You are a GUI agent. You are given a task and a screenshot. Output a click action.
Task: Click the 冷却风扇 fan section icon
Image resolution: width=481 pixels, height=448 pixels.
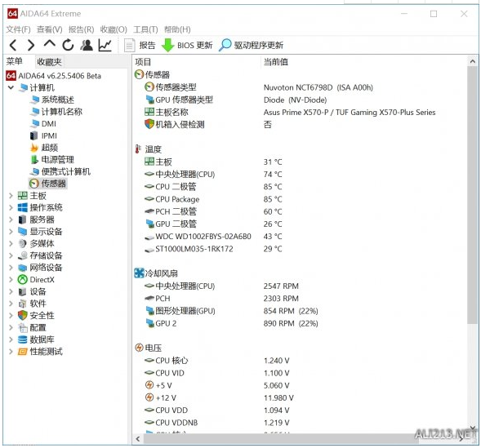pyautogui.click(x=139, y=273)
